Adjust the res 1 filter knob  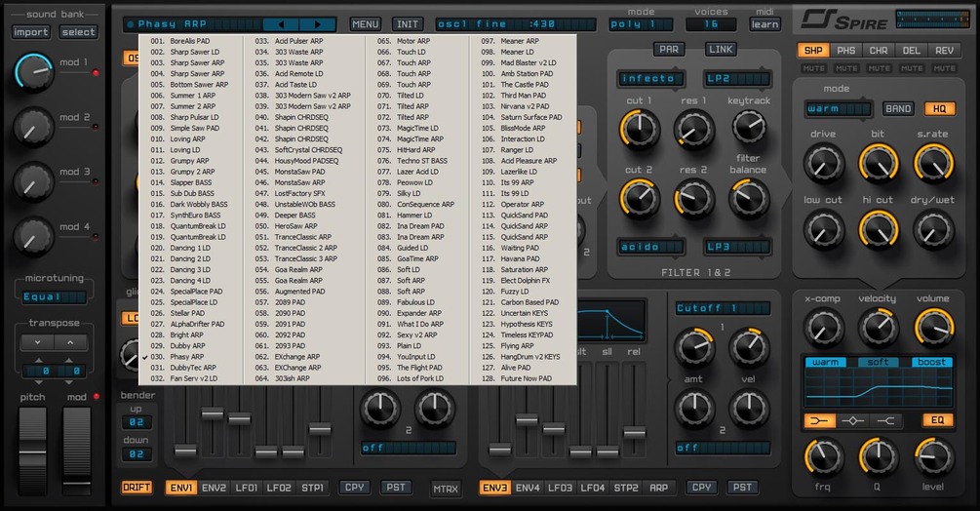coord(693,130)
